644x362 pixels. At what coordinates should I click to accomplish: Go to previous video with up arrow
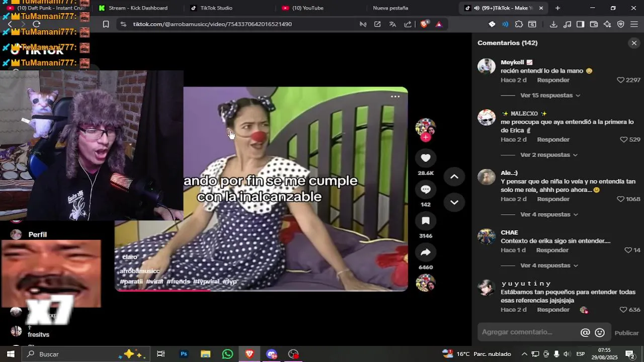click(x=454, y=176)
